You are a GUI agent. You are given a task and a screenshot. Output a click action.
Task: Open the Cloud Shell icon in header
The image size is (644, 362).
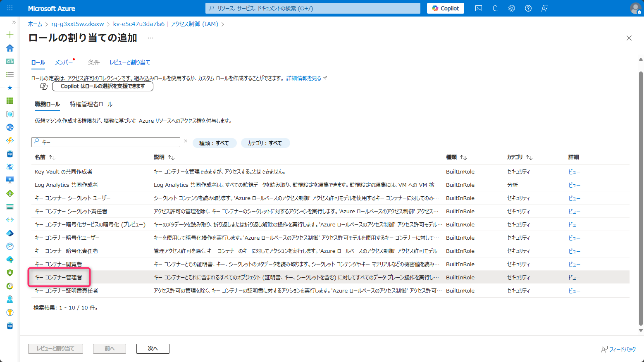point(479,8)
